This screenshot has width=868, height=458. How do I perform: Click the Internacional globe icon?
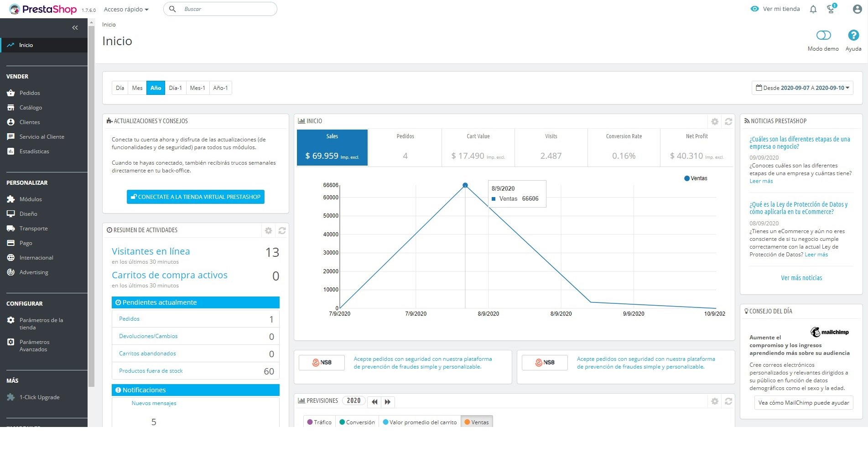[x=11, y=258]
